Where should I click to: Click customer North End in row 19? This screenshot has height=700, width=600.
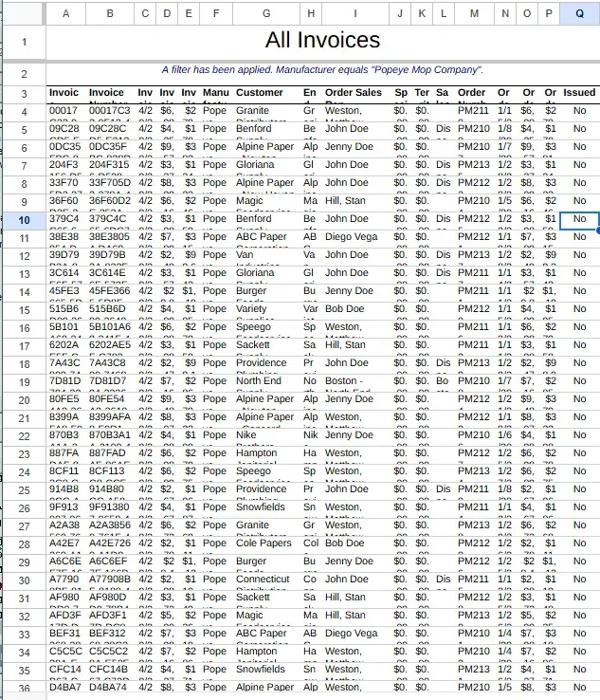(x=266, y=382)
